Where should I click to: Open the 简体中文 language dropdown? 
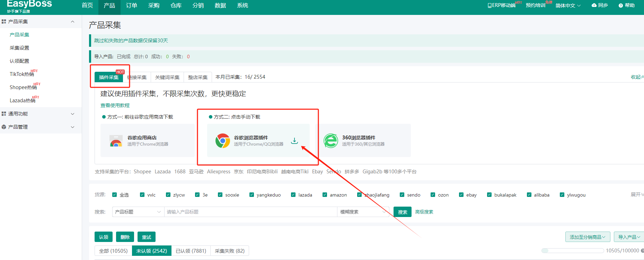[x=568, y=6]
